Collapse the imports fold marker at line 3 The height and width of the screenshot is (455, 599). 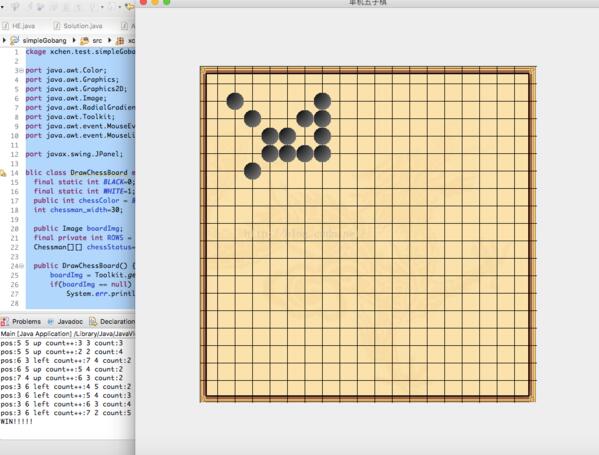click(21, 70)
